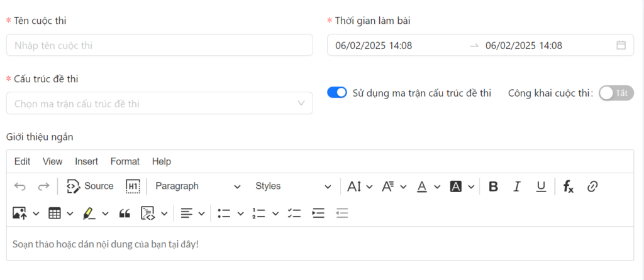This screenshot has height=280, width=644.
Task: Toggle italic formatting
Action: pos(517,186)
